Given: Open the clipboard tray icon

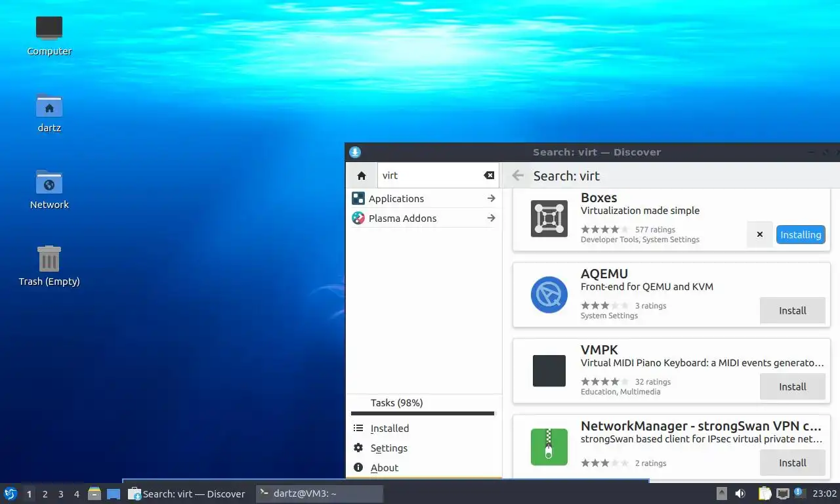Looking at the screenshot, I should pyautogui.click(x=765, y=493).
